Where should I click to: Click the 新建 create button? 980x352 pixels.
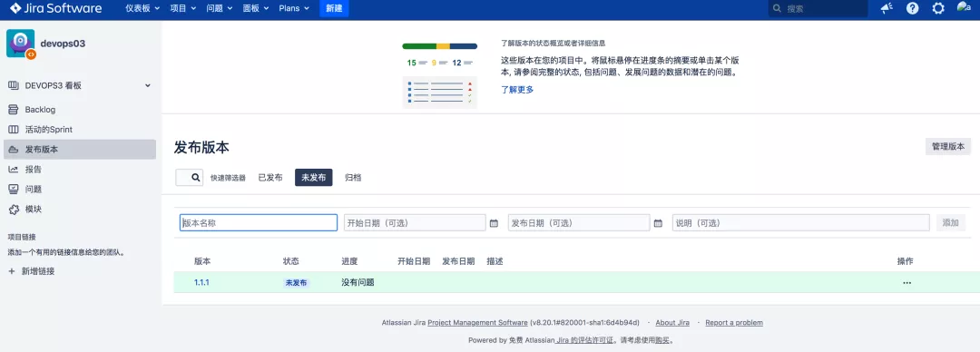pyautogui.click(x=334, y=9)
